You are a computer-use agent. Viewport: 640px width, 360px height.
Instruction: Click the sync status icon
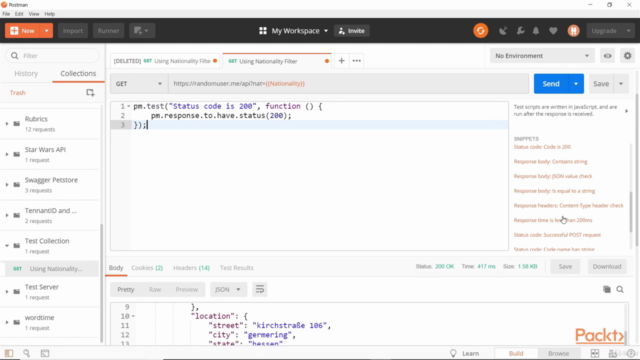pos(480,31)
